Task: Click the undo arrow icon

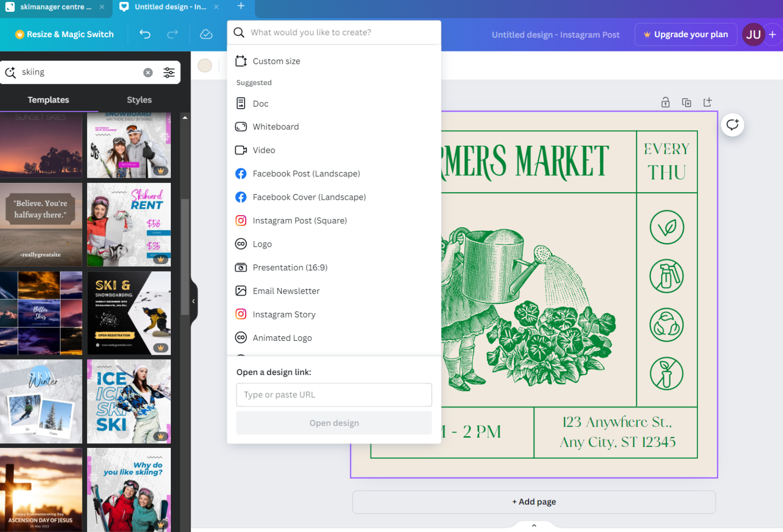Action: coord(145,34)
